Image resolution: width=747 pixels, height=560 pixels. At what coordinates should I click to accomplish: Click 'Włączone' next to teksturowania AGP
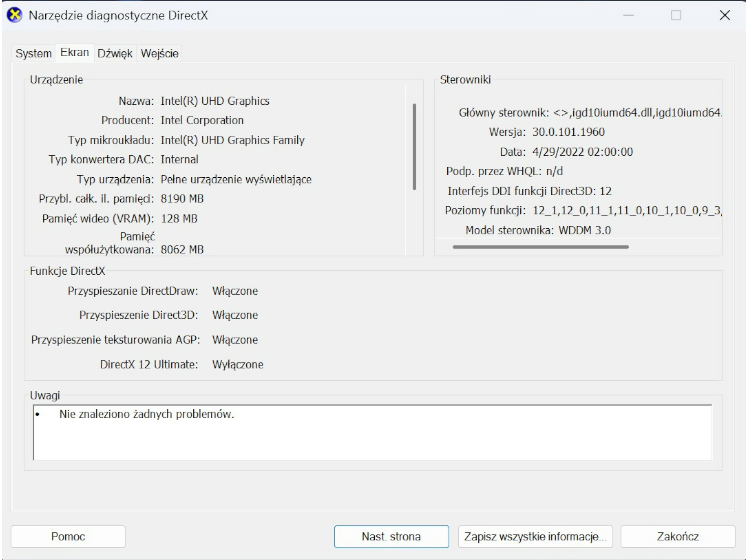click(235, 340)
